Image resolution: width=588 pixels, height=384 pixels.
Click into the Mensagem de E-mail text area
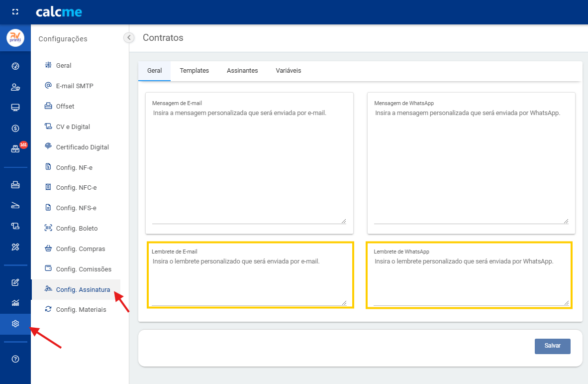249,166
